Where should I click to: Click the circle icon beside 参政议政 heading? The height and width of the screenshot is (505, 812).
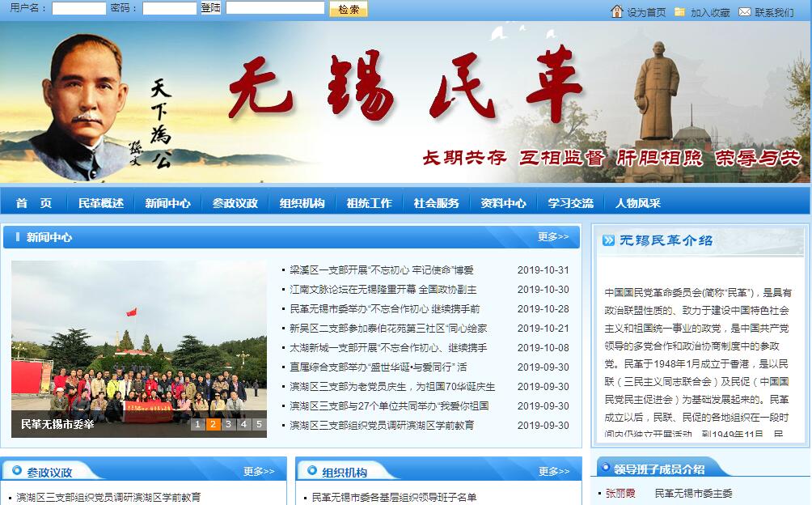coord(16,472)
